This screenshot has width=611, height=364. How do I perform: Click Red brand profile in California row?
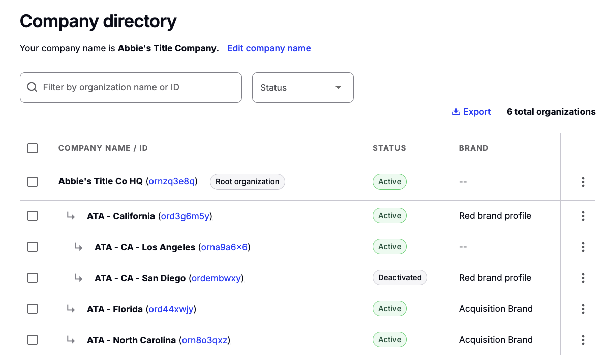point(495,216)
